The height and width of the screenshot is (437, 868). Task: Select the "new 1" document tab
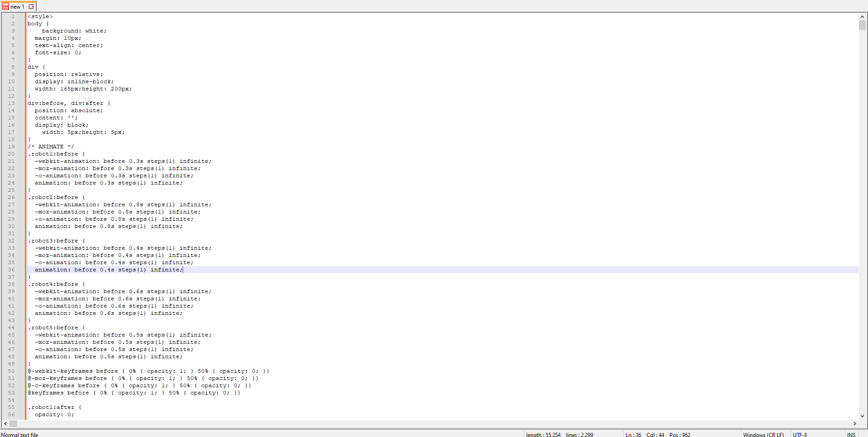click(17, 7)
